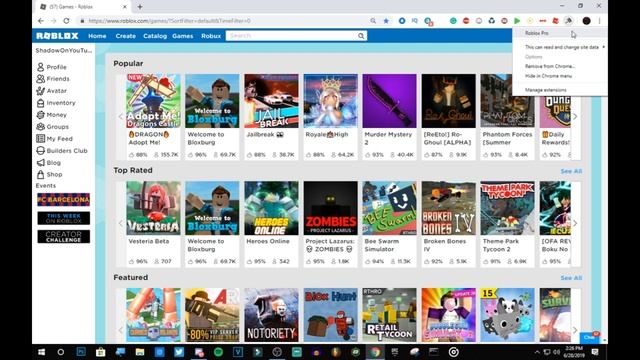Open Notoriety game thumbnail
Image resolution: width=640 pixels, height=360 pixels.
click(x=271, y=315)
